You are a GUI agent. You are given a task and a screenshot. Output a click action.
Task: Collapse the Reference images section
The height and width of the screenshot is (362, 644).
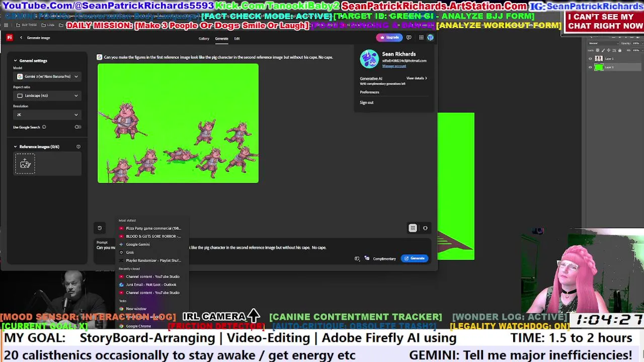[x=15, y=147]
